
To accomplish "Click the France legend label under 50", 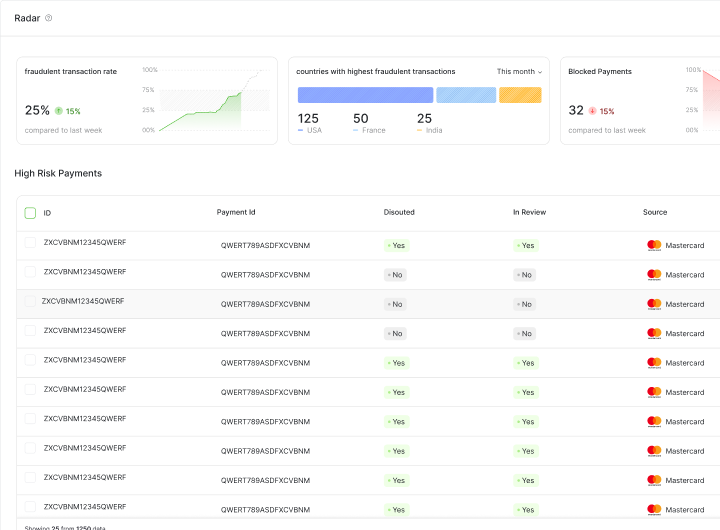I will click(374, 130).
